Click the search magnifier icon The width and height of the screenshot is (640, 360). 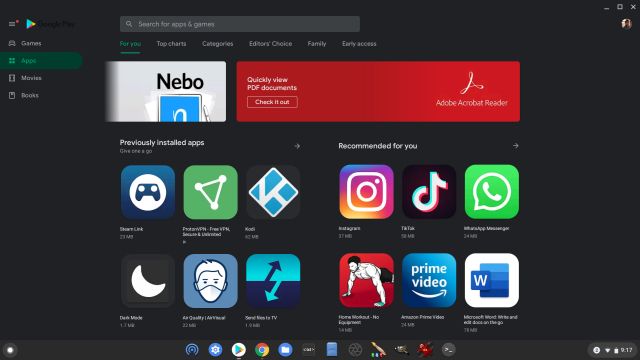pos(129,24)
